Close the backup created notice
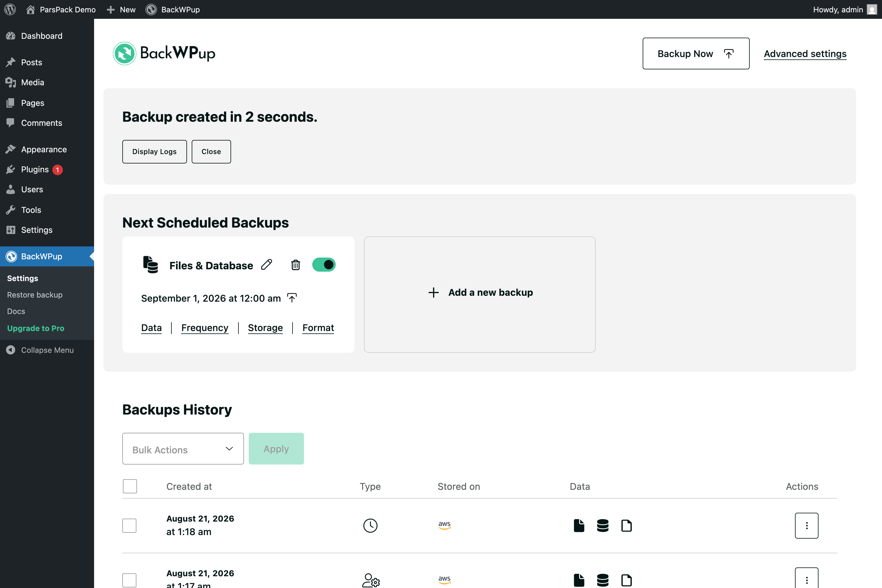The height and width of the screenshot is (588, 882). click(x=211, y=151)
